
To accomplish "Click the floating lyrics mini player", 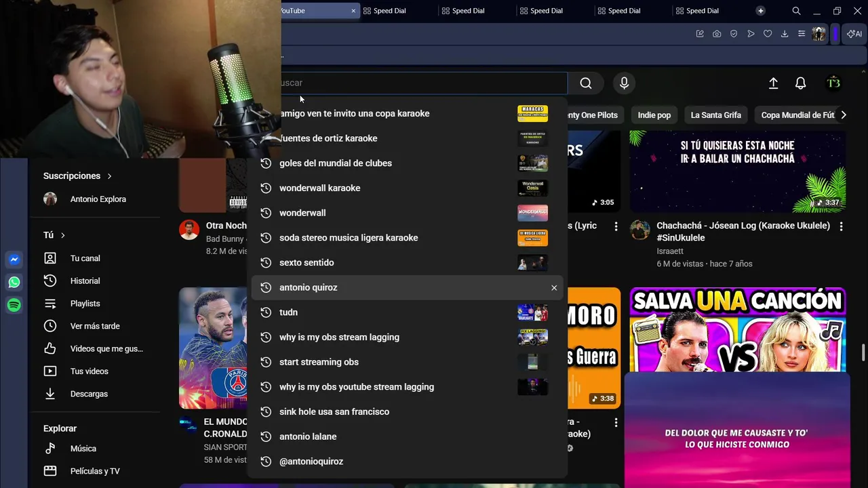I will pos(737,430).
